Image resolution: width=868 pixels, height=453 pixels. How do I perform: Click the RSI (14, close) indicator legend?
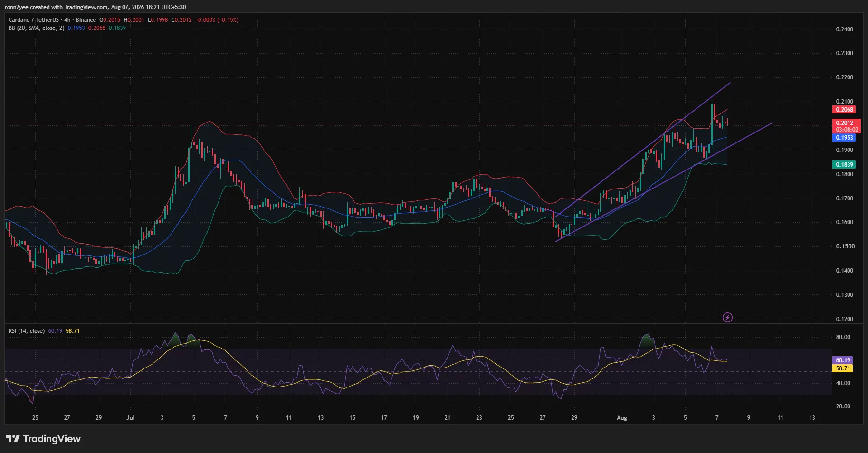coord(27,331)
